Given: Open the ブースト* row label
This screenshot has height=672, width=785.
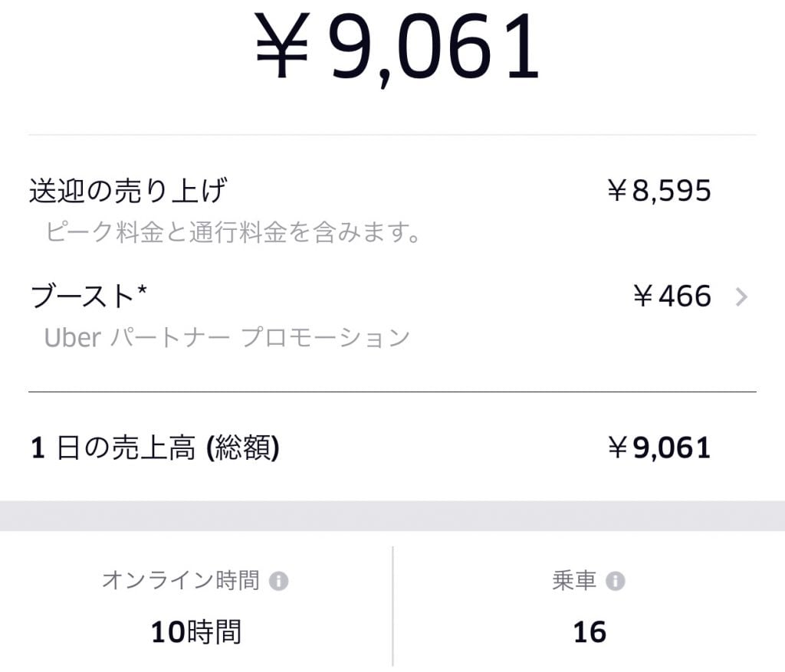Looking at the screenshot, I should pyautogui.click(x=88, y=297).
